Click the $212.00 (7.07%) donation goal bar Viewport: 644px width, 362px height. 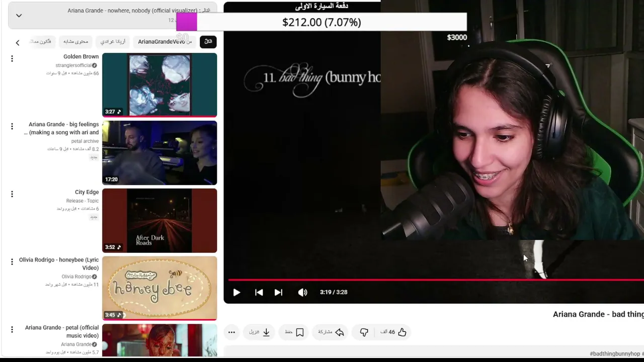point(321,22)
